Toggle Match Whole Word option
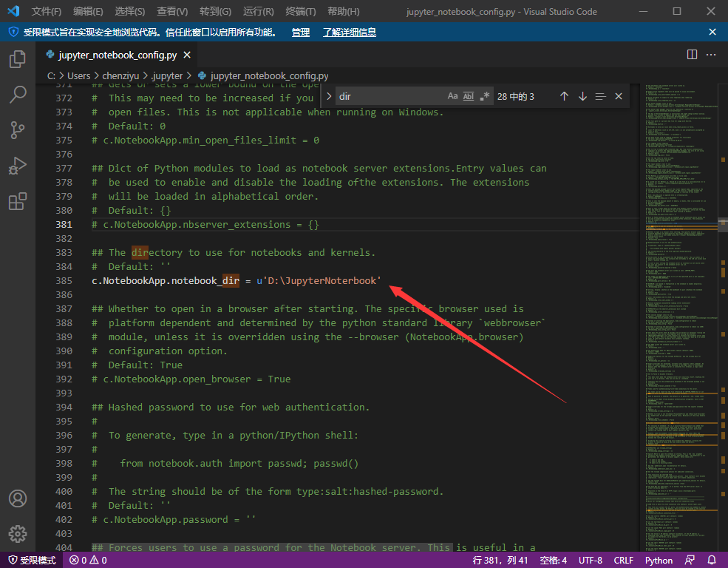 (x=469, y=96)
